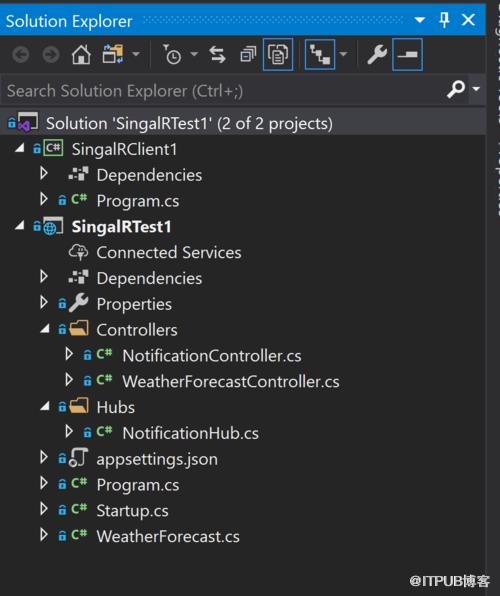Select Program.cs in SingalRClient1
Viewport: 500px width, 596px height.
[138, 201]
